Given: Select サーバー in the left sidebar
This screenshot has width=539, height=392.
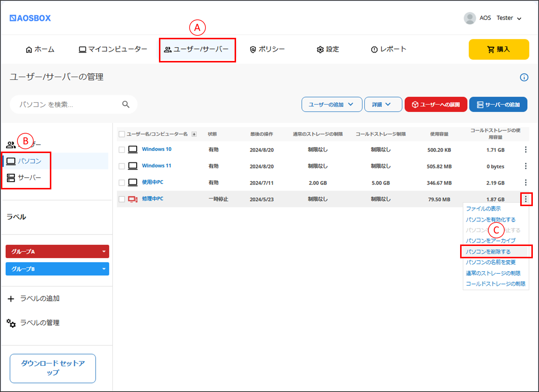Looking at the screenshot, I should point(24,178).
